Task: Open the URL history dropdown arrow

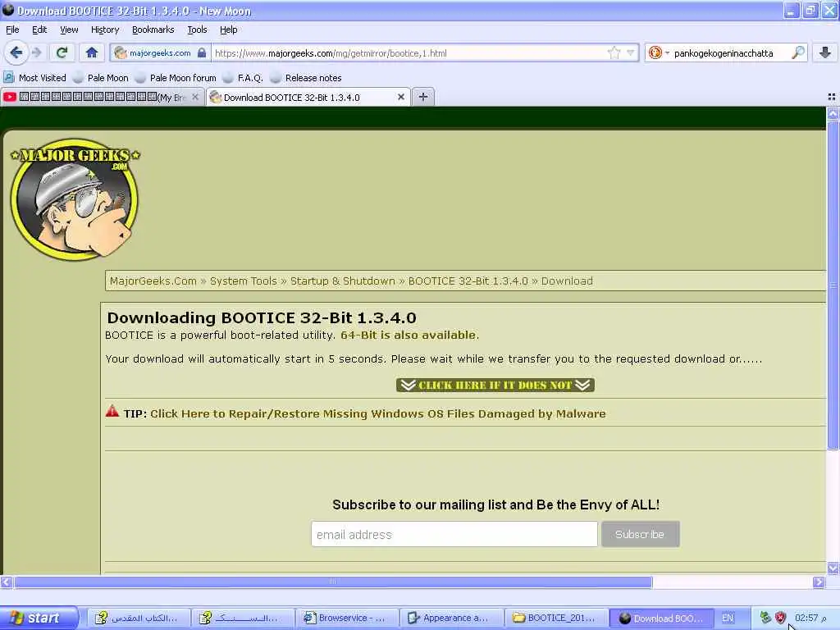Action: tap(631, 52)
